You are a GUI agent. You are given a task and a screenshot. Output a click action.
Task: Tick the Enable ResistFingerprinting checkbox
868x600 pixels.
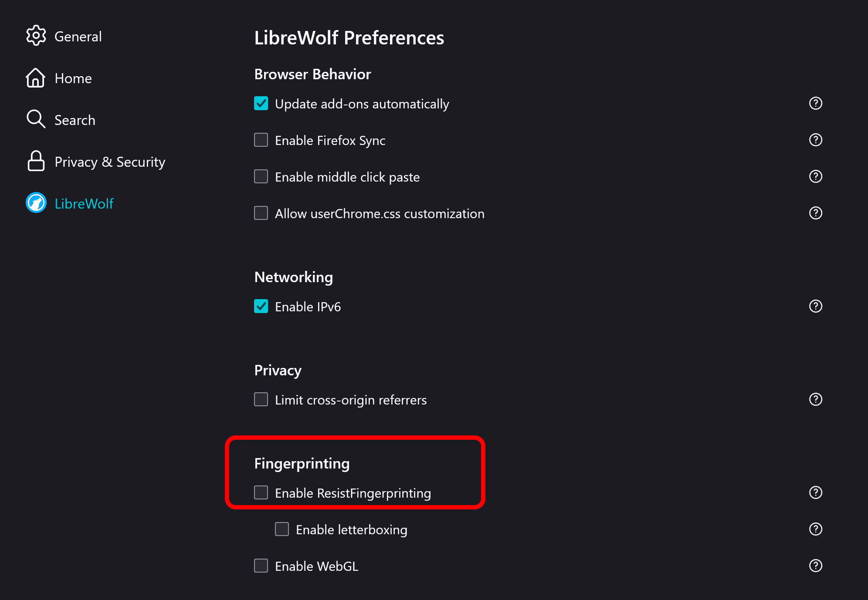pos(261,493)
